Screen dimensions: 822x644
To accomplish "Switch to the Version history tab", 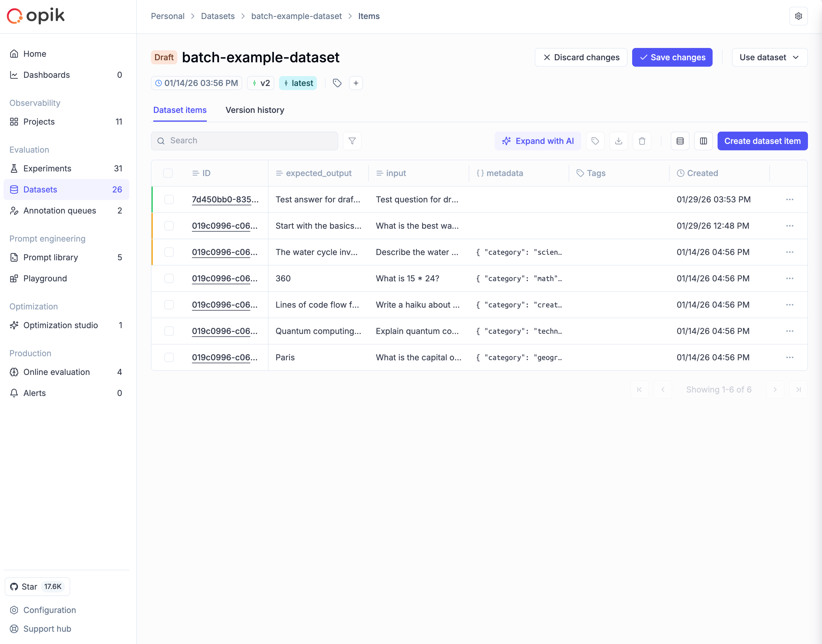I will coord(254,110).
